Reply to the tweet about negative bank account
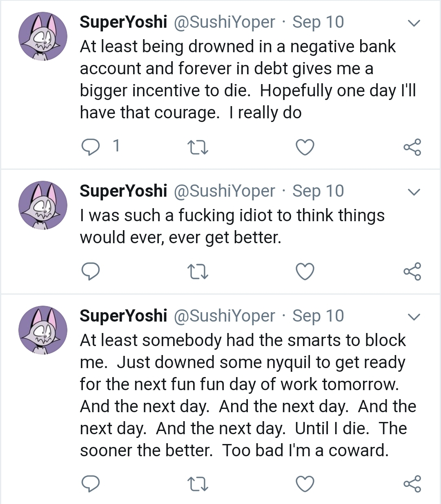Viewport: 441px width, 504px height. [x=91, y=147]
